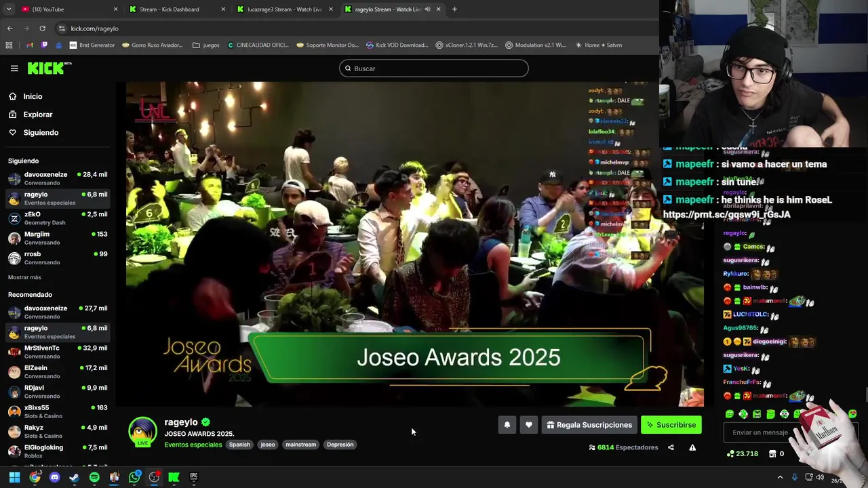This screenshot has height=488, width=868.
Task: Open CINECALIDAD OFICI... bookmark
Action: 258,45
